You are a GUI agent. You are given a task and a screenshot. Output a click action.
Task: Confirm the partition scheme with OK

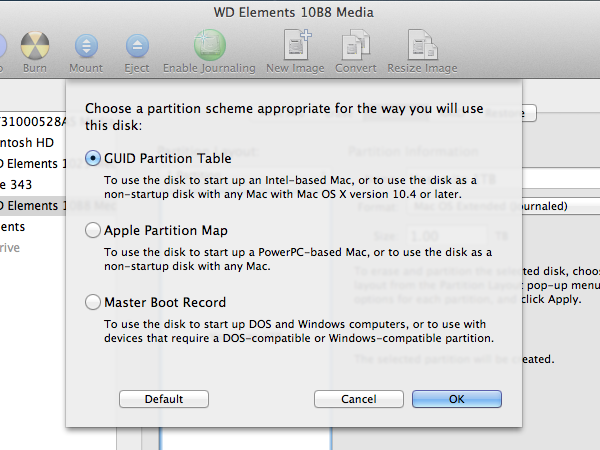point(457,399)
